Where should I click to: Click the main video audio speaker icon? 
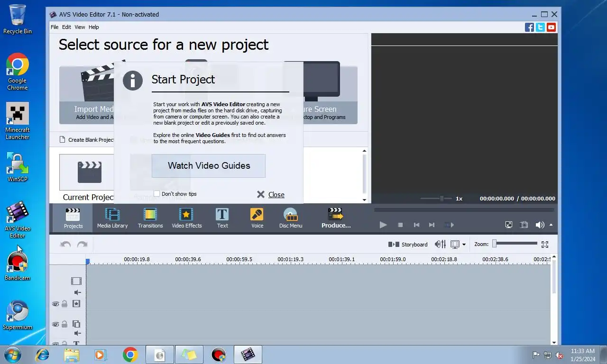(77, 292)
